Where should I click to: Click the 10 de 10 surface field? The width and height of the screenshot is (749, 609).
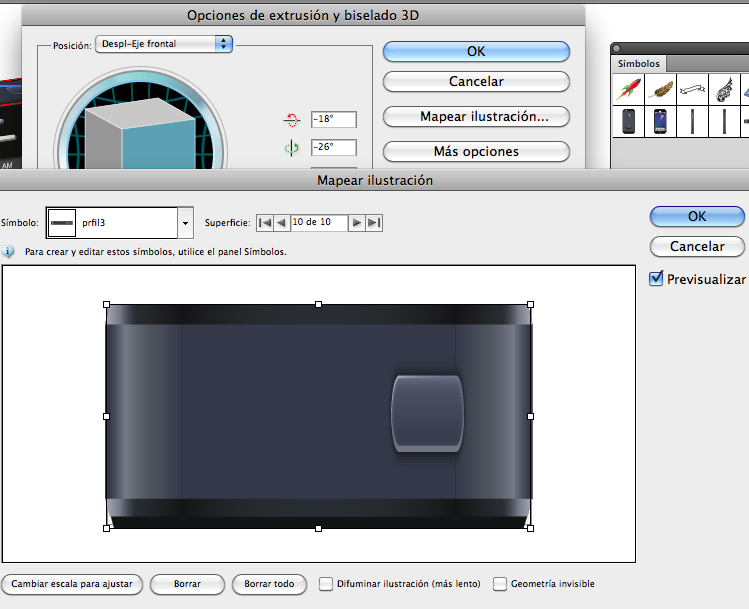319,223
